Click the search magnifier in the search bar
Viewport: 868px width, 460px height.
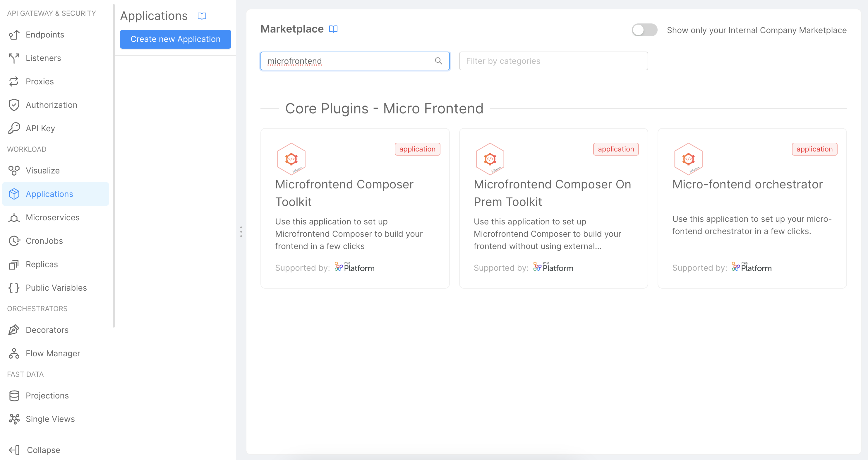coord(439,61)
